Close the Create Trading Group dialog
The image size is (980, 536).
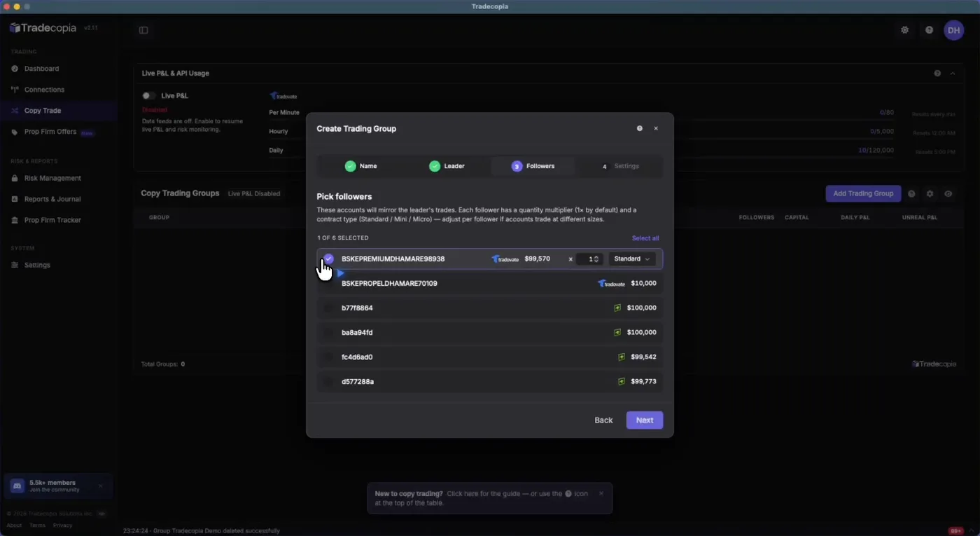656,129
